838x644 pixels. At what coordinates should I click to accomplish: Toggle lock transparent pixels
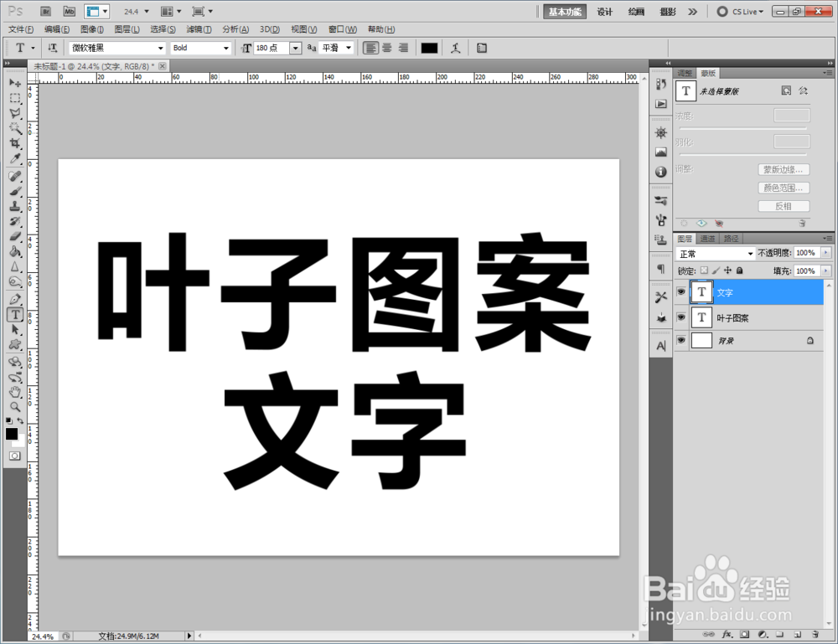click(705, 270)
